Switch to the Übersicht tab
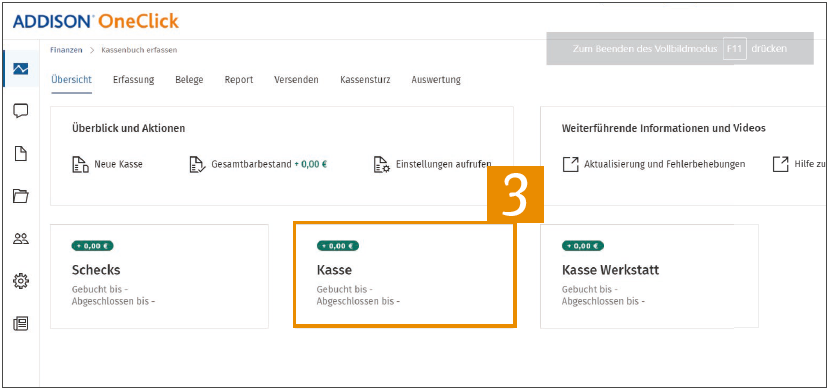 (x=71, y=80)
